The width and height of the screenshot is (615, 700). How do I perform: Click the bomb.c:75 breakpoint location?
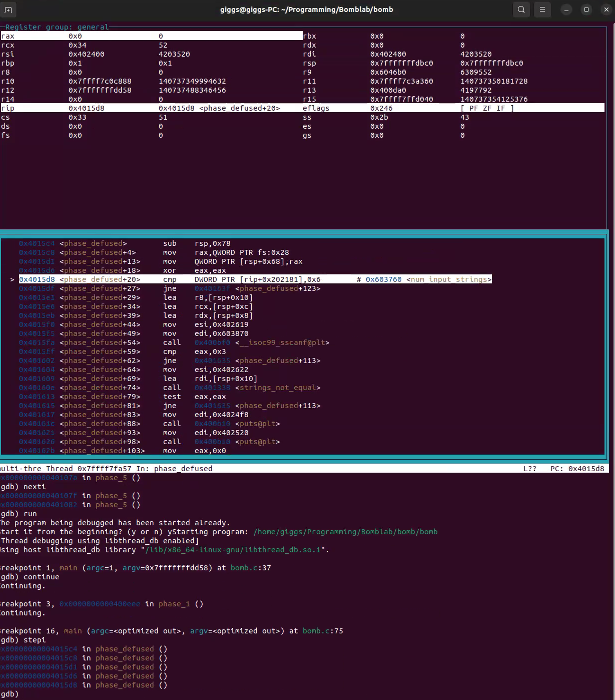click(323, 631)
